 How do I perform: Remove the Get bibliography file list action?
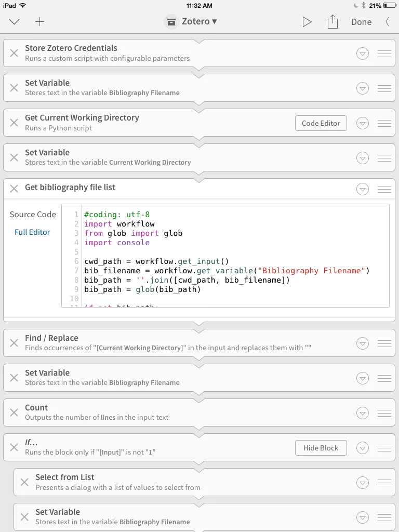pyautogui.click(x=14, y=188)
